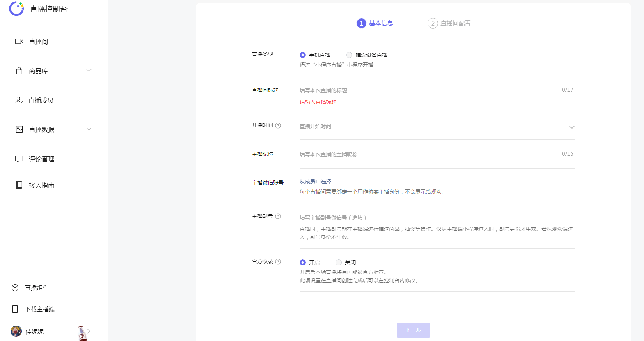The width and height of the screenshot is (644, 341).
Task: Click the step 1 circle indicator
Action: tap(361, 23)
